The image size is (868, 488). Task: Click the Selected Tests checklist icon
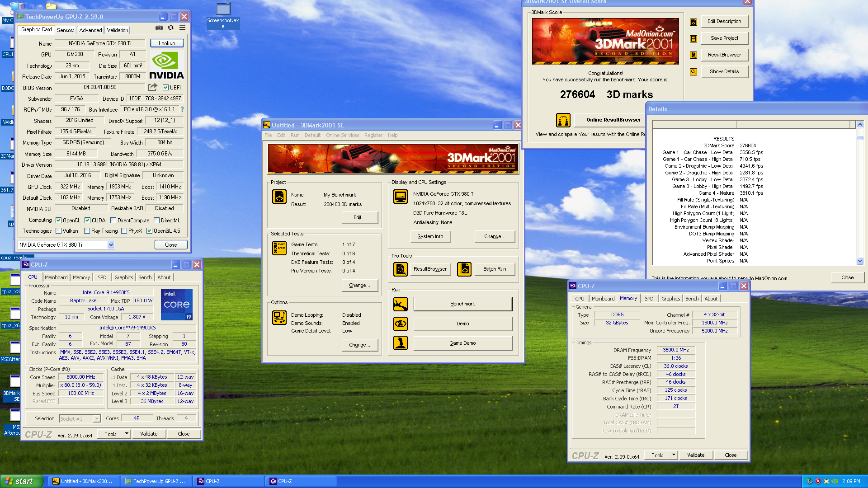pos(279,248)
